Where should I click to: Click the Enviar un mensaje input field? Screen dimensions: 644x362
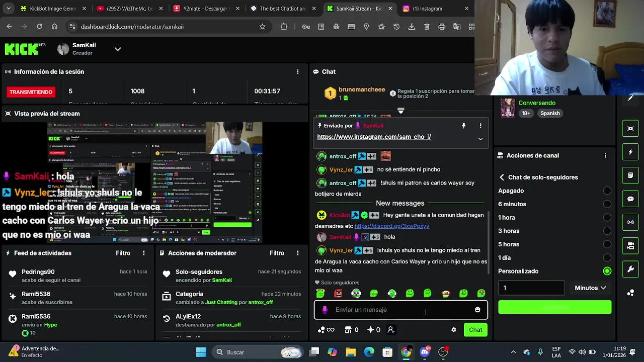click(401, 310)
